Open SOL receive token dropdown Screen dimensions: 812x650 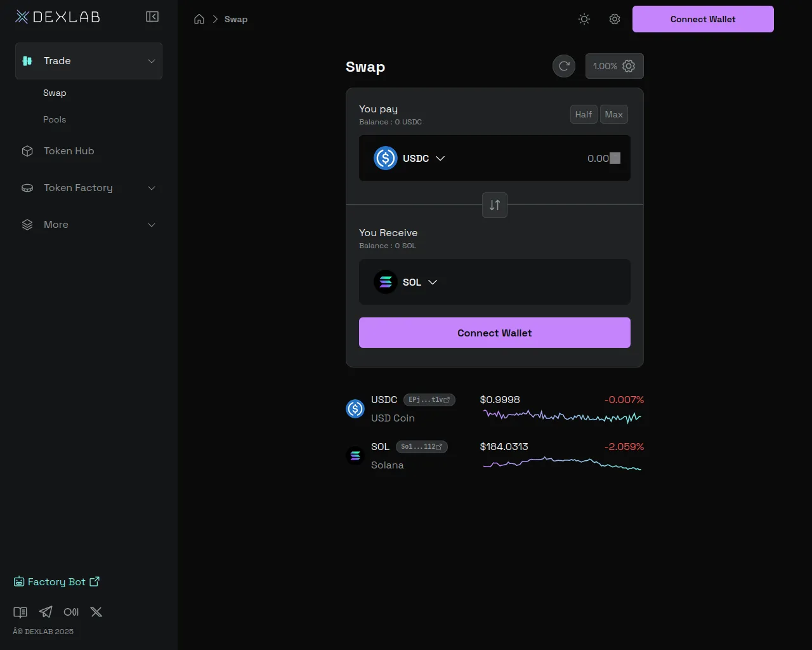click(x=405, y=282)
